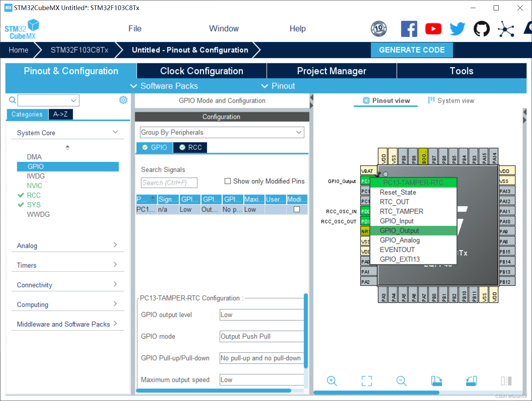This screenshot has width=532, height=401.
Task: Rotate the chip clockwise
Action: coord(437,381)
